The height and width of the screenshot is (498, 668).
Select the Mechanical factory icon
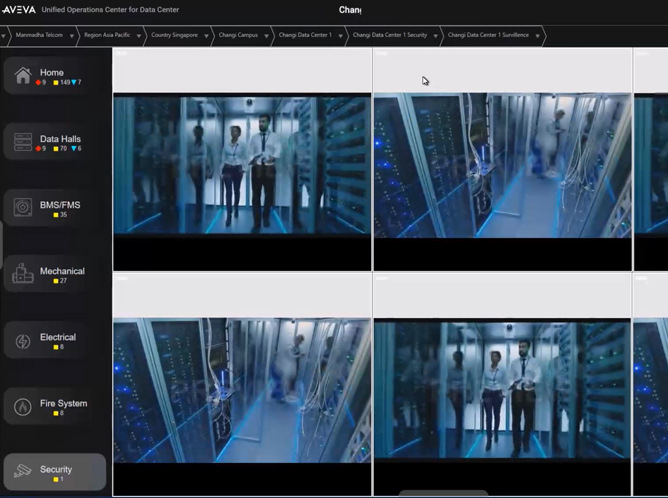point(22,274)
